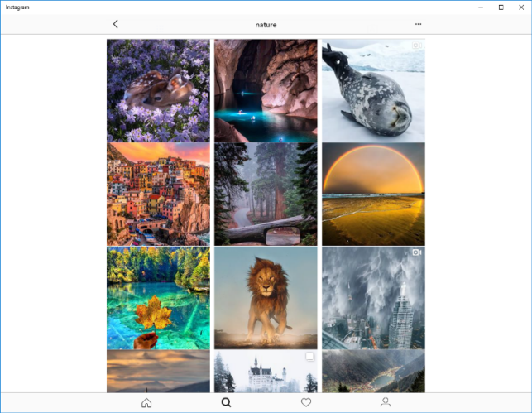Open the mountain valley lake photo
532x413 pixels.
click(373, 372)
